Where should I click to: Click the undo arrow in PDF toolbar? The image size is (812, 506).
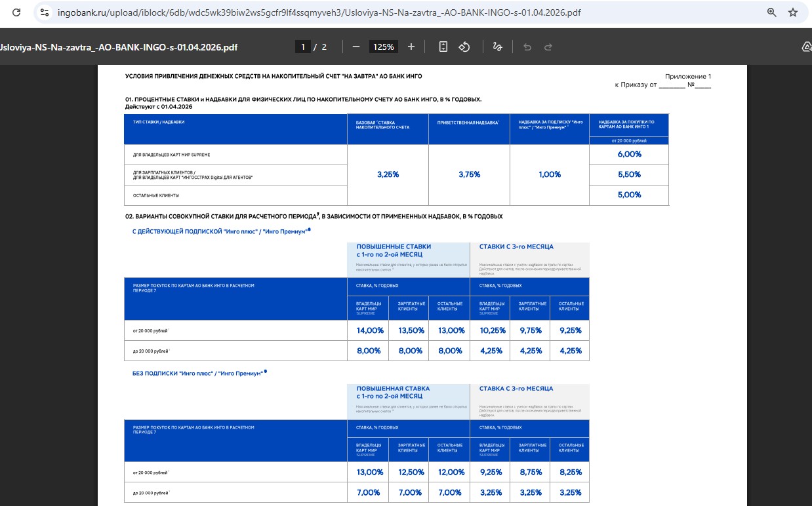click(527, 47)
